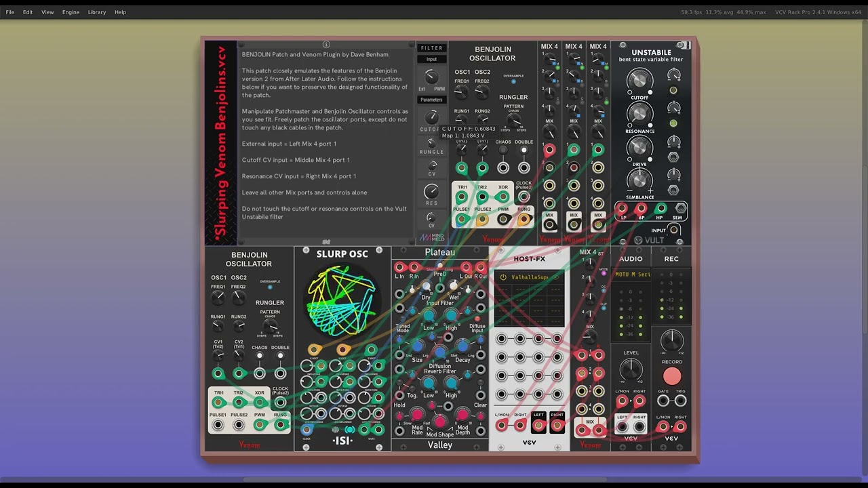Click the BP output port on Unstabile
Viewport: 868px width, 488px height.
[641, 209]
